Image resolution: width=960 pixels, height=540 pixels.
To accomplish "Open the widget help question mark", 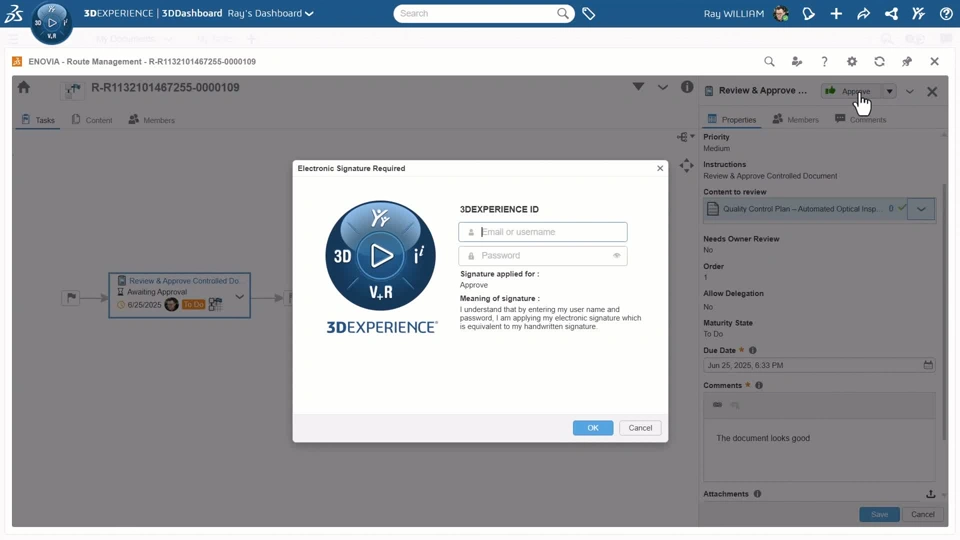I will click(x=824, y=61).
